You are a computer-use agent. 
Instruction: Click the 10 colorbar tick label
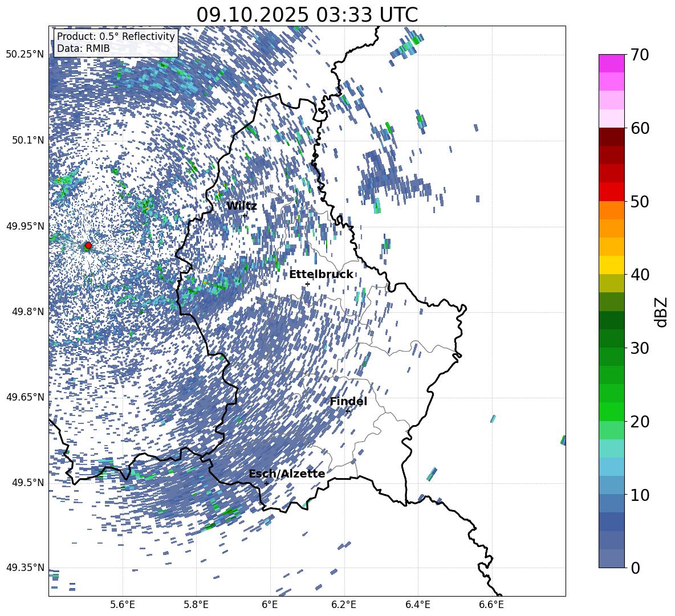click(x=640, y=495)
